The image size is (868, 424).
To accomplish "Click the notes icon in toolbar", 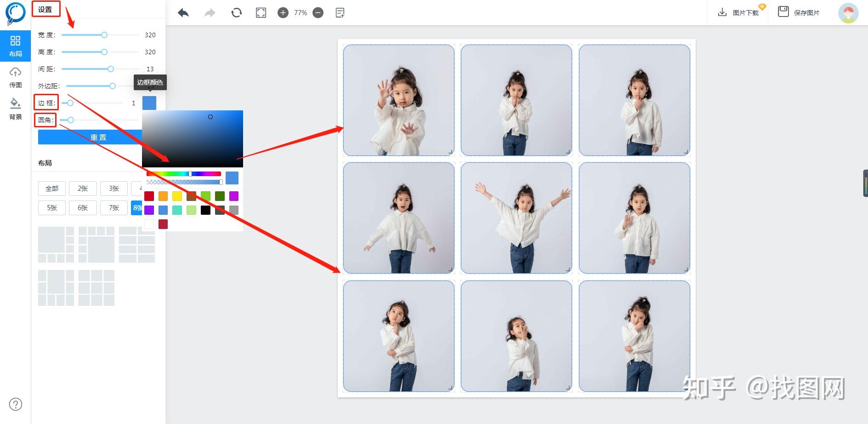I will 340,13.
